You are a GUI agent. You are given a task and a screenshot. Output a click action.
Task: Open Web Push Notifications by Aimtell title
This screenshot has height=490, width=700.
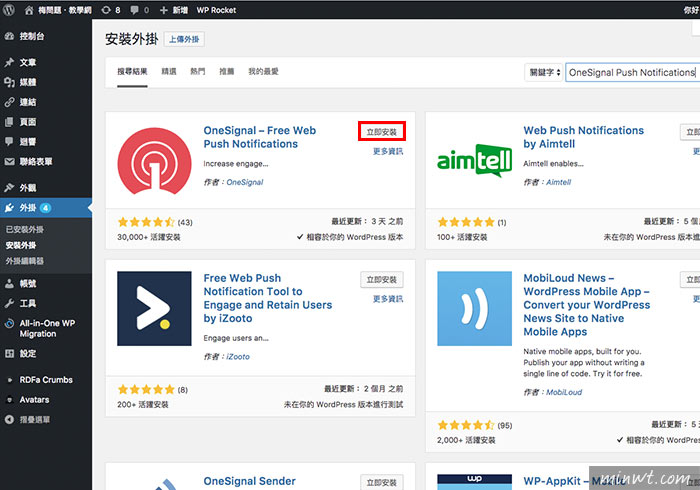(583, 137)
